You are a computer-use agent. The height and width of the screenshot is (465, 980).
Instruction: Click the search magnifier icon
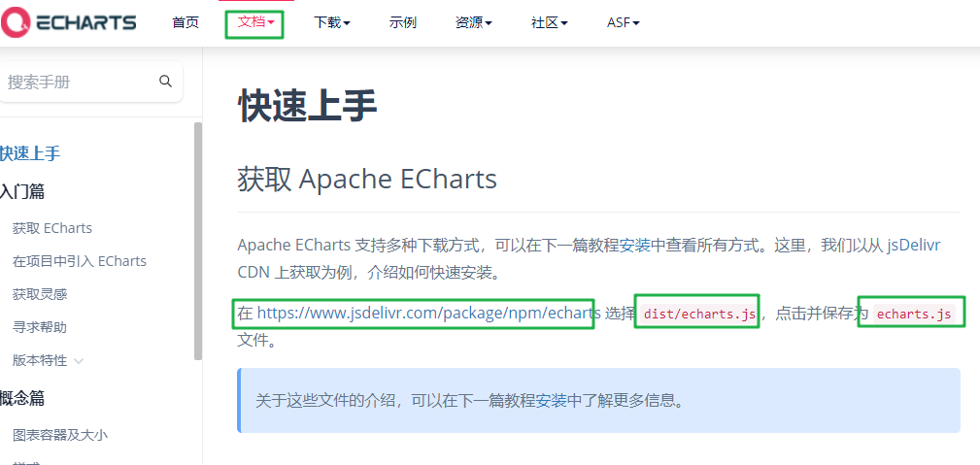click(x=166, y=82)
